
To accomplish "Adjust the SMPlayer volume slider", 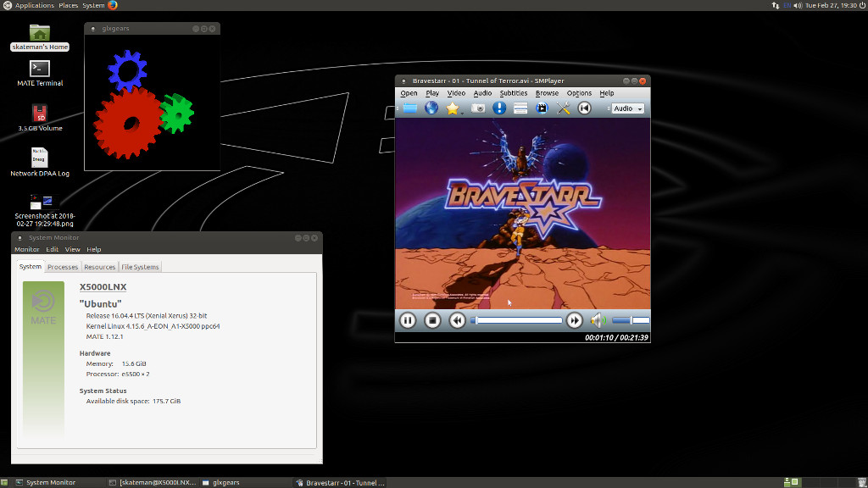I will point(631,320).
